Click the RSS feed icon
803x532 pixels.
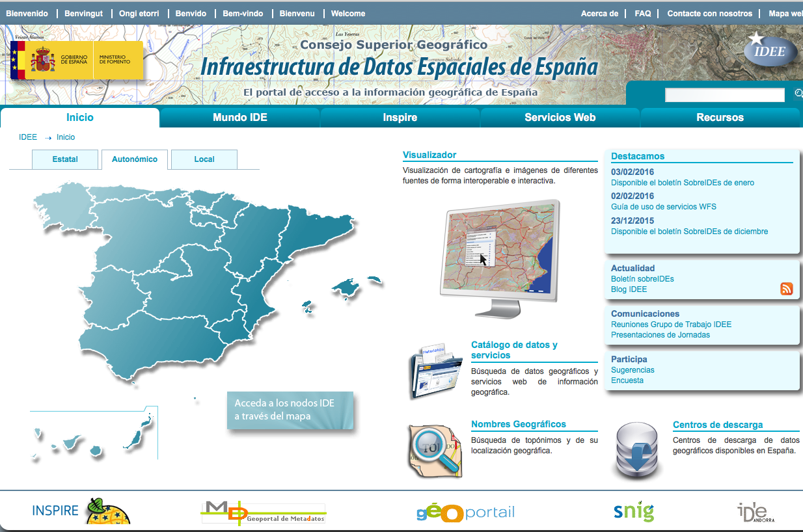pos(786,289)
